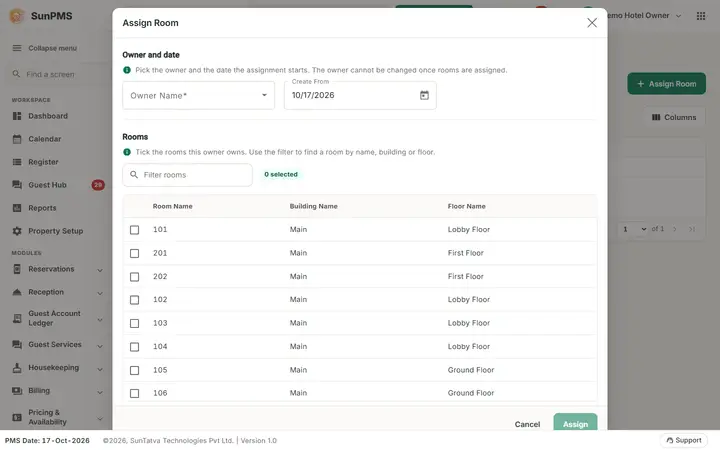Expand the Reservations module menu
The image size is (720, 450).
click(x=57, y=270)
